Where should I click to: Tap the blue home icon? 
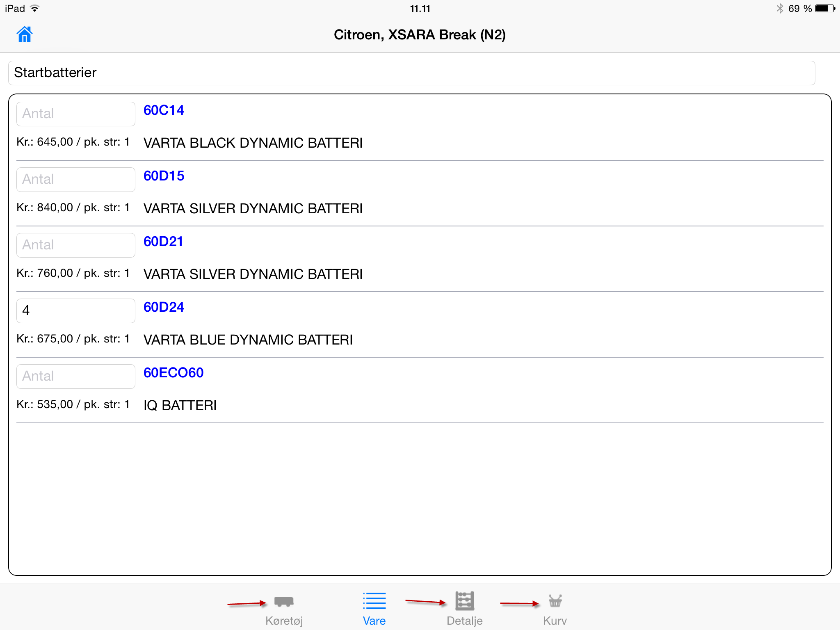[x=25, y=34]
